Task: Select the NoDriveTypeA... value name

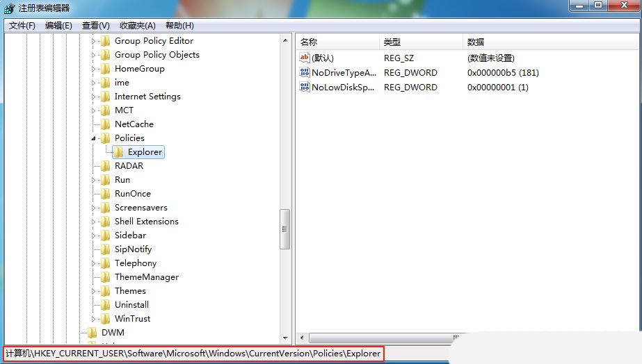Action: point(344,73)
